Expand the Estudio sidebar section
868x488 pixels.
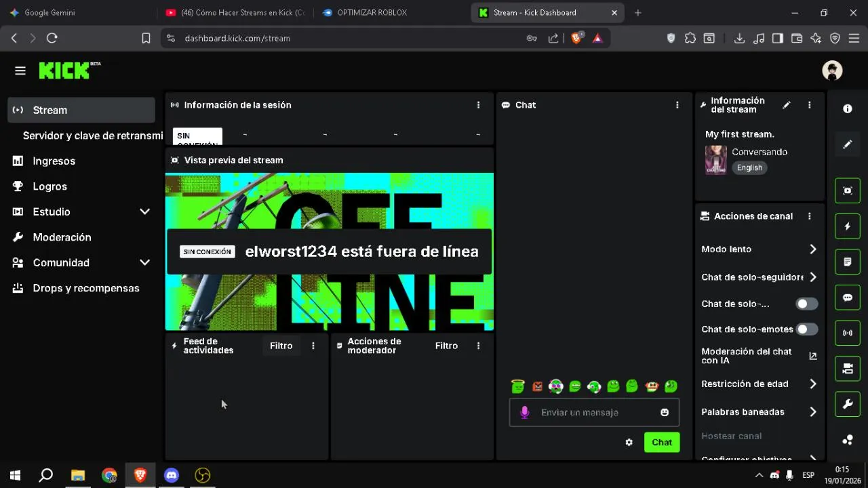(144, 211)
